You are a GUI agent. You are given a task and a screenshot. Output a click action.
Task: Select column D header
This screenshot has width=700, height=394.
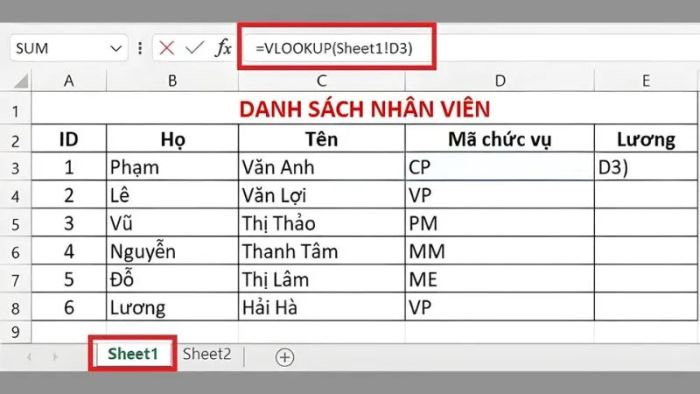pos(500,81)
